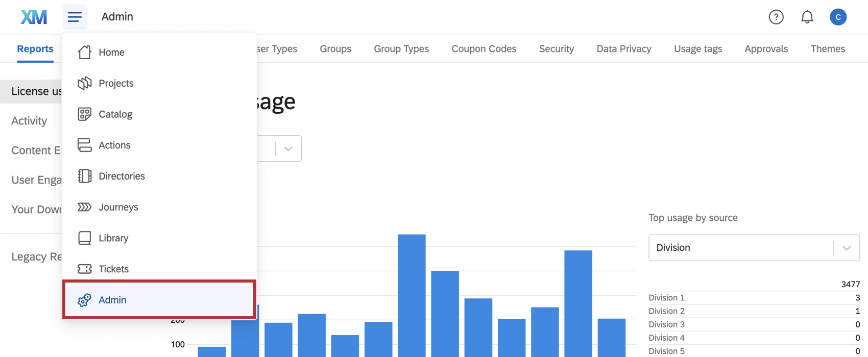Click the tallest blue chart bar
The image size is (868, 357).
[412, 295]
